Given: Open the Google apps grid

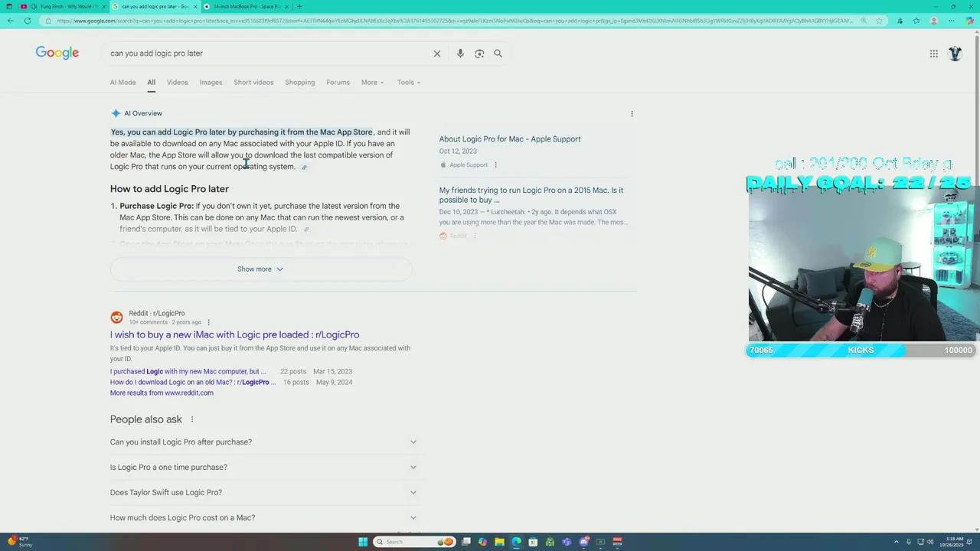Looking at the screenshot, I should pyautogui.click(x=934, y=54).
